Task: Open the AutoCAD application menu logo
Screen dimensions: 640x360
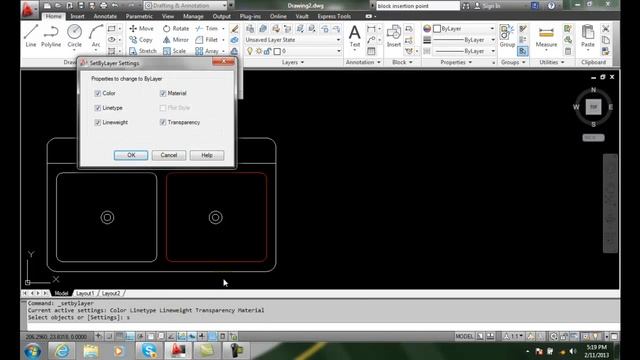Action: pos(29,9)
